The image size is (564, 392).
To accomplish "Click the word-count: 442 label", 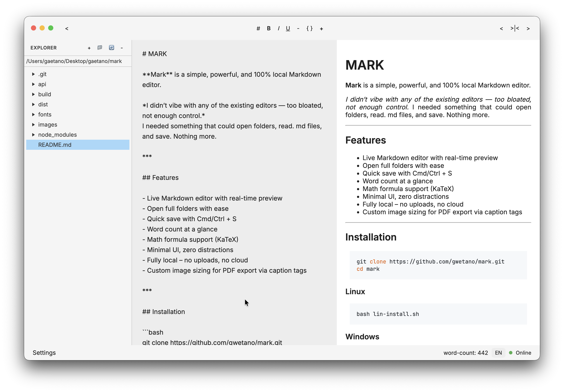I will 466,353.
